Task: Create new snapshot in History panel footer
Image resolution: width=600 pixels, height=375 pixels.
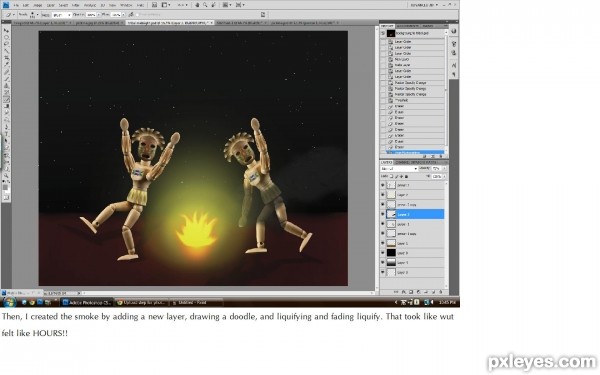Action: [x=433, y=157]
